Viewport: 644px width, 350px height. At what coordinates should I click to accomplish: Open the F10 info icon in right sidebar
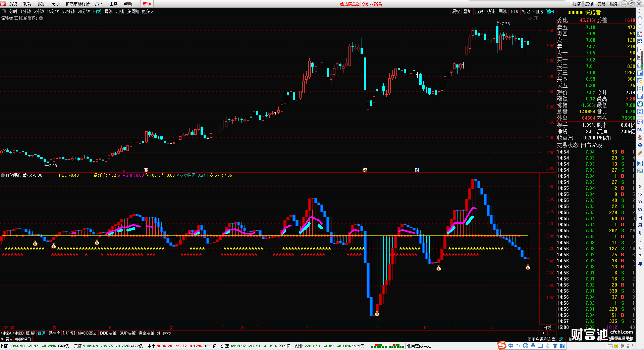[x=640, y=73]
